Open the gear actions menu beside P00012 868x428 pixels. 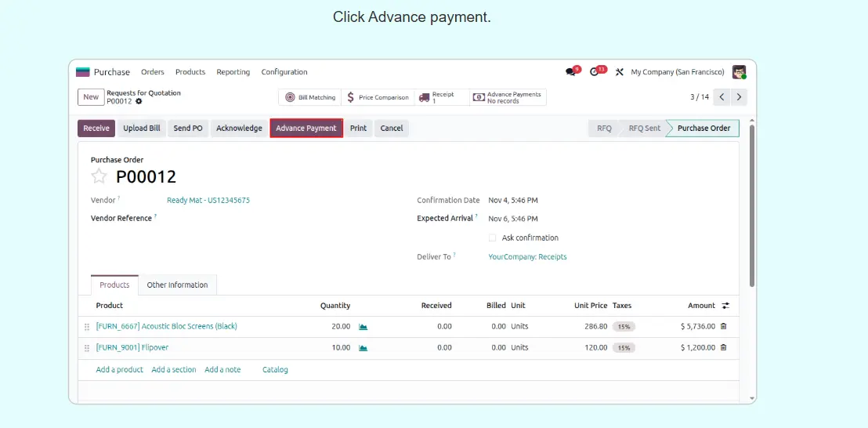(x=139, y=101)
